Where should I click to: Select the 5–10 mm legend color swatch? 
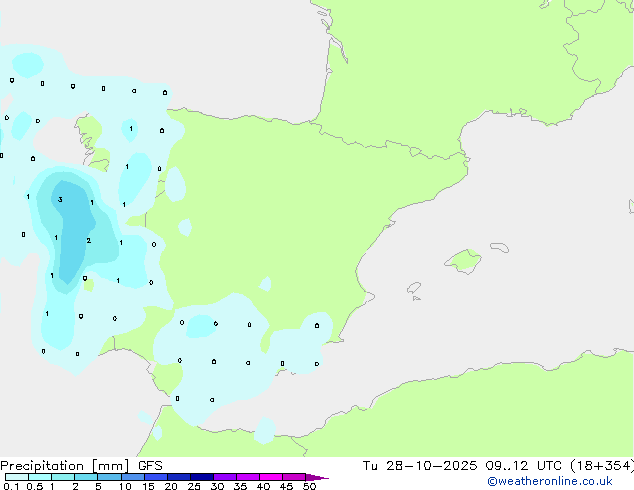(x=109, y=477)
